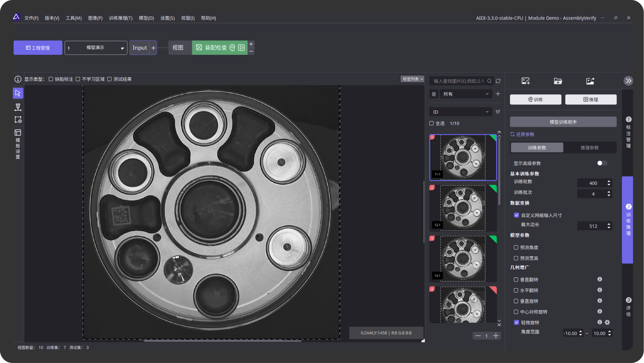The image size is (644, 363).
Task: Toggle the 显示高级参数 switch
Action: point(602,163)
